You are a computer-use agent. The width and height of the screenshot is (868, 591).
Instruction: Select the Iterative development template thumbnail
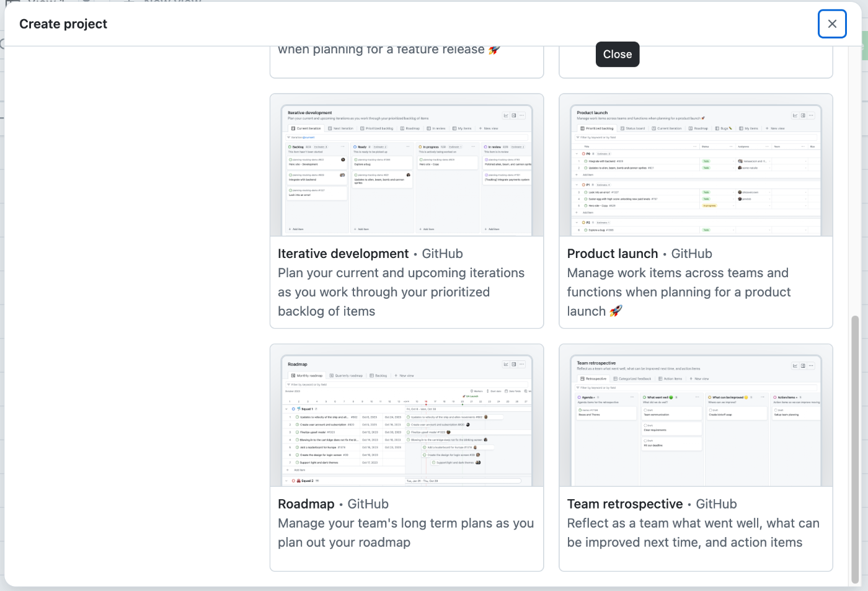click(407, 166)
